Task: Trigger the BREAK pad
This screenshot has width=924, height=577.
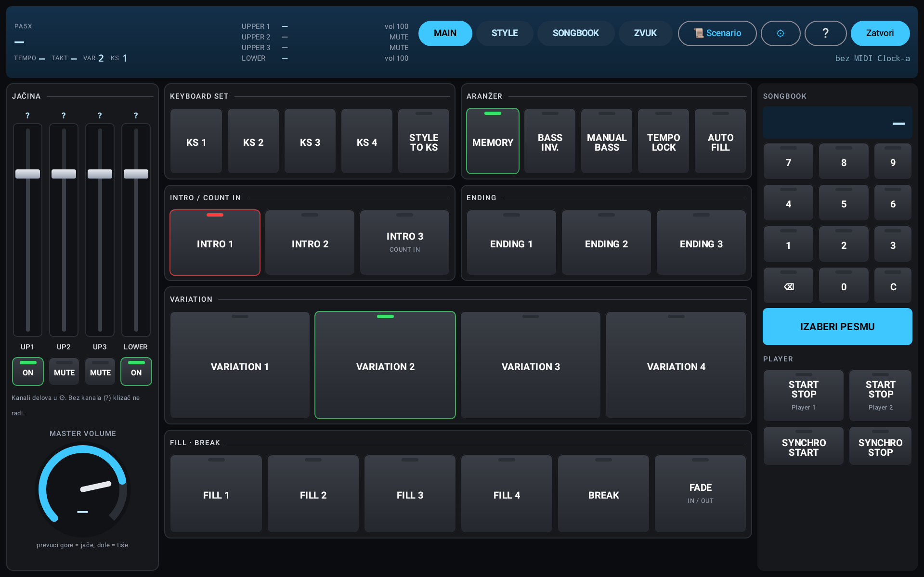Action: [x=603, y=494]
